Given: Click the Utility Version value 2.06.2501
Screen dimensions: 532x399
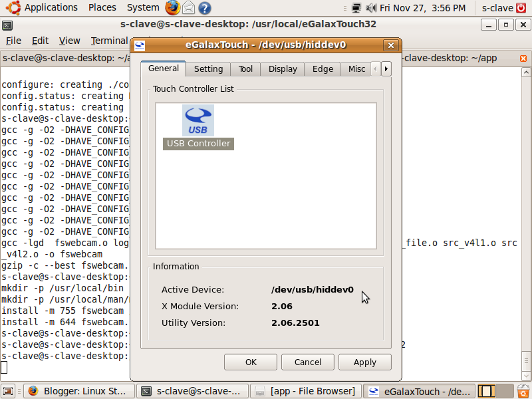Looking at the screenshot, I should pyautogui.click(x=295, y=323).
